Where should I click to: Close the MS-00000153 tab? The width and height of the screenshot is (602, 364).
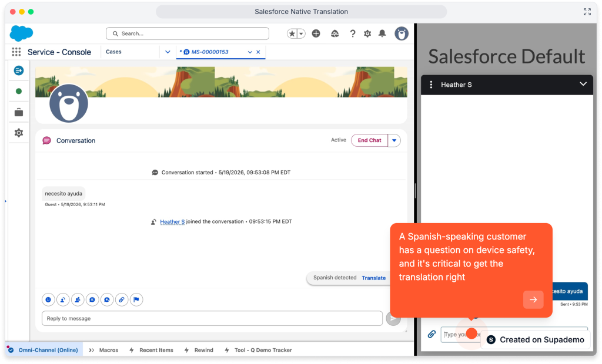point(258,52)
